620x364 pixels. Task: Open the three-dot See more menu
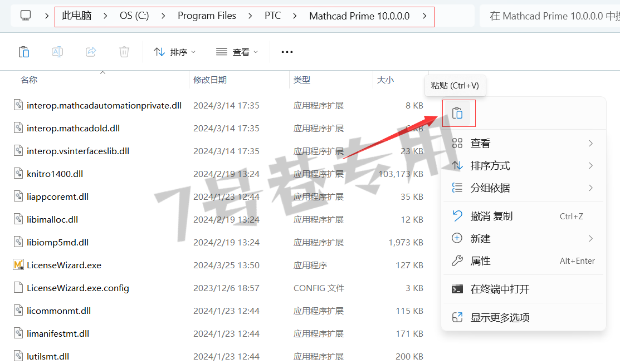(x=287, y=52)
